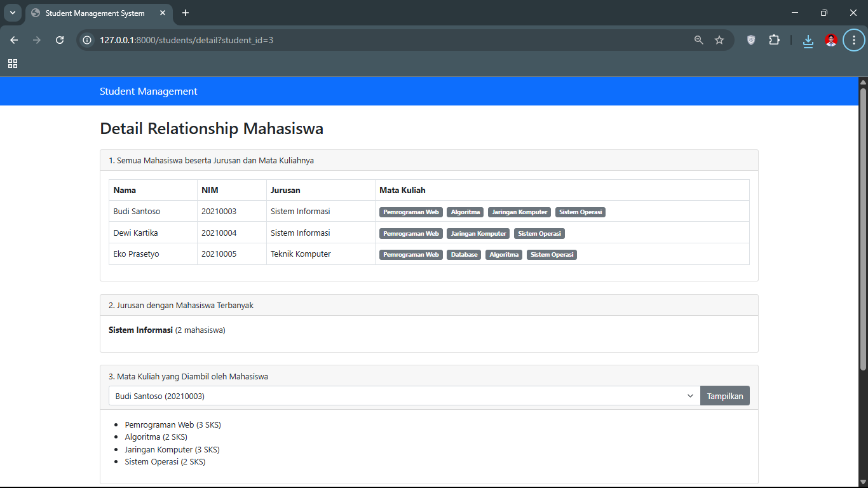
Task: Click the page's vertical scrollbar thumb
Action: (863, 229)
